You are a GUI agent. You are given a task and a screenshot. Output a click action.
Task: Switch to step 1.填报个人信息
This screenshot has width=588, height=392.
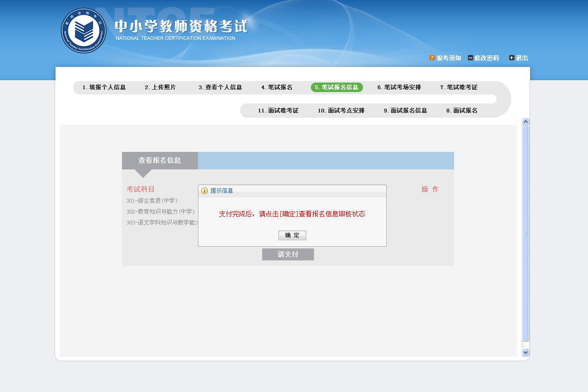[x=104, y=87]
